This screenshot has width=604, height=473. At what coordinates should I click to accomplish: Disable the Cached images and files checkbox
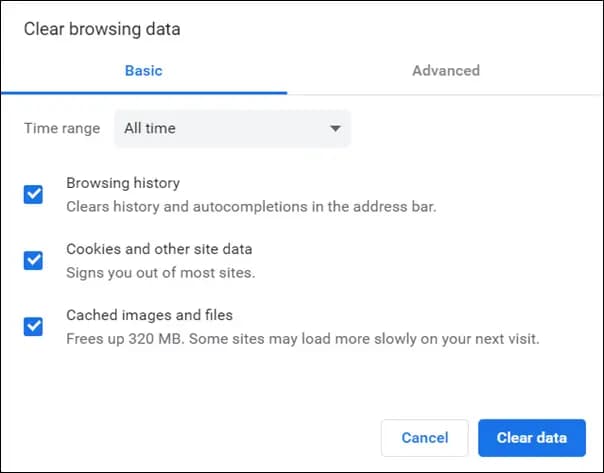(x=34, y=326)
